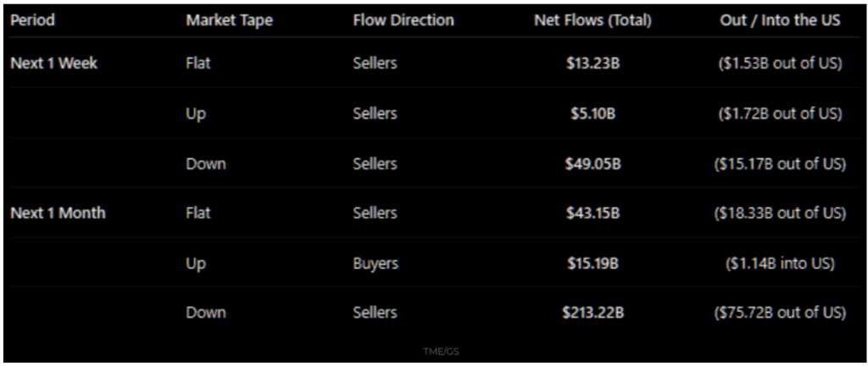Click the ($15.17B out of US) cell
Viewport: 868px width, 366px height.
[780, 164]
